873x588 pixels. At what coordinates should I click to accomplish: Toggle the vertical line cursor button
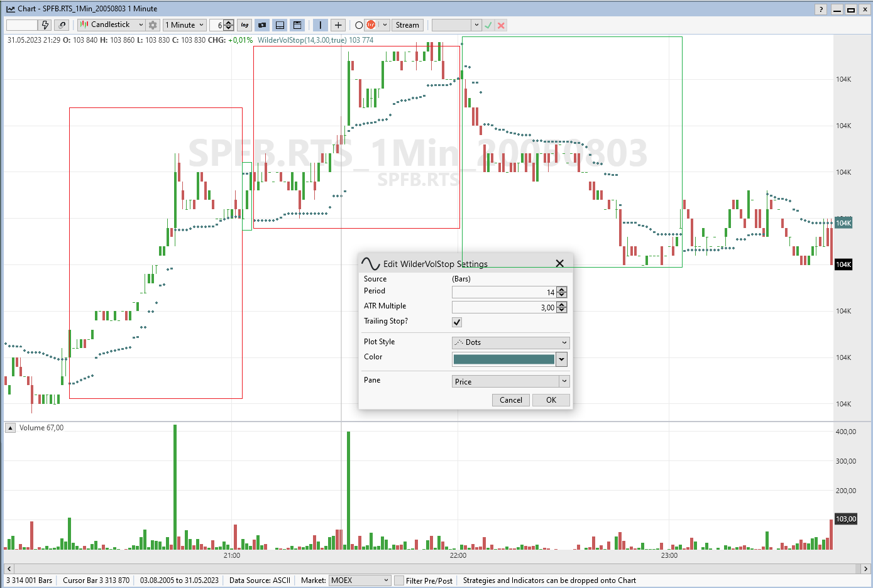[321, 25]
